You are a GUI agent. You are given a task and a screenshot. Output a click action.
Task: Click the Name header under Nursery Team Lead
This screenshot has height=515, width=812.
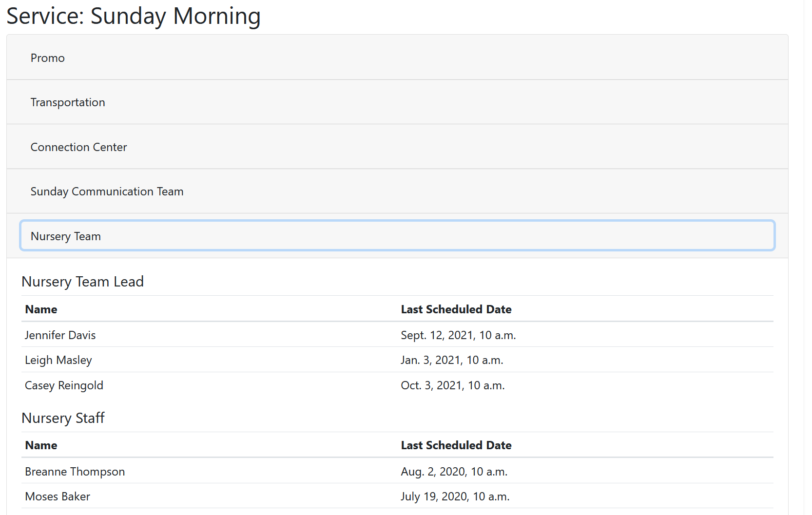click(41, 309)
